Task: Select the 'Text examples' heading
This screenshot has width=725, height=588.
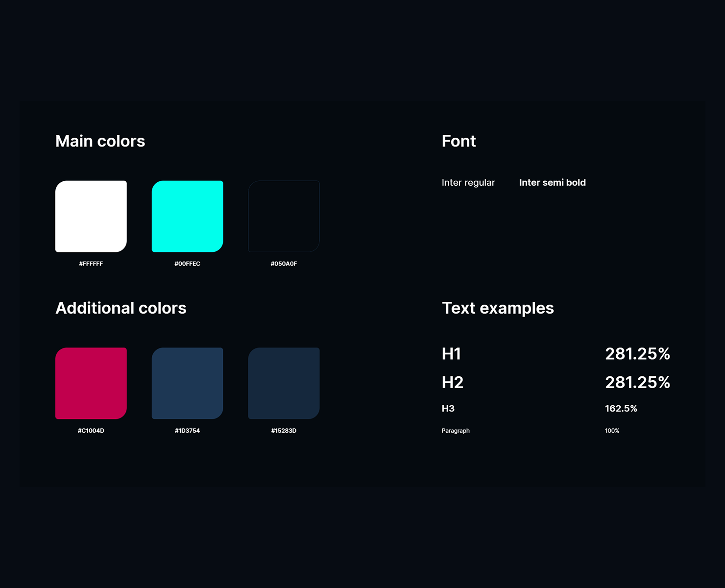Action: (x=498, y=308)
